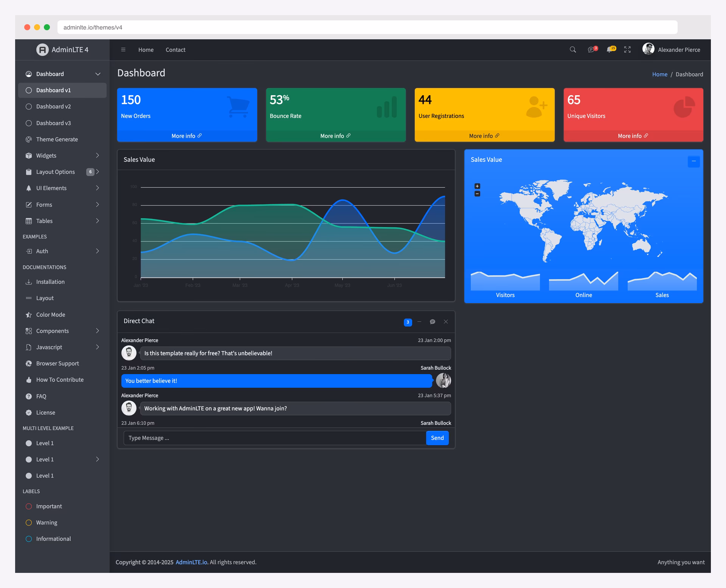Select the Informational label
The height and width of the screenshot is (588, 726).
click(62, 539)
